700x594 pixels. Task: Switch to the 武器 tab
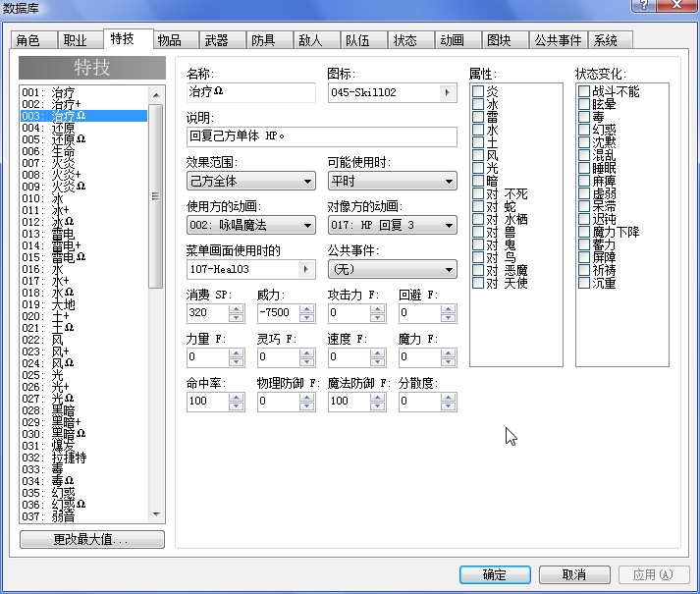tap(217, 40)
